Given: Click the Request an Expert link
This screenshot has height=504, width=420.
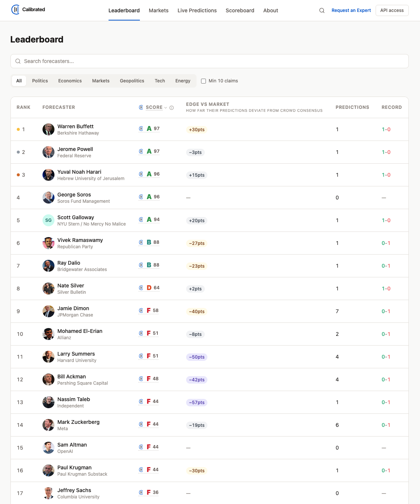Looking at the screenshot, I should coord(351,10).
